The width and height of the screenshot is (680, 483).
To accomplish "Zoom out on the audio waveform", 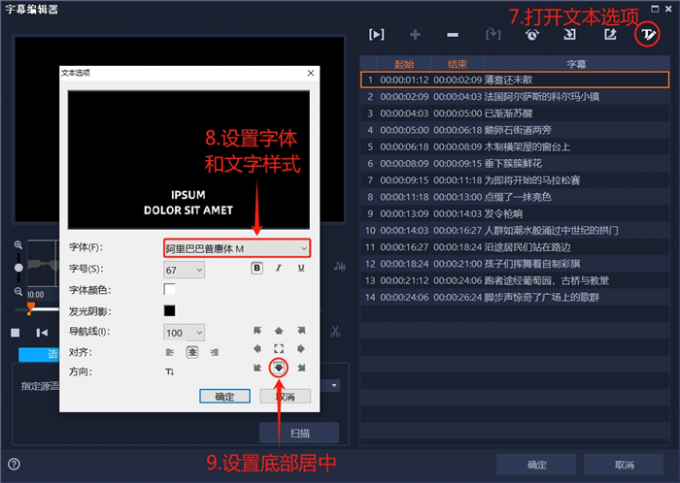I will (18, 291).
